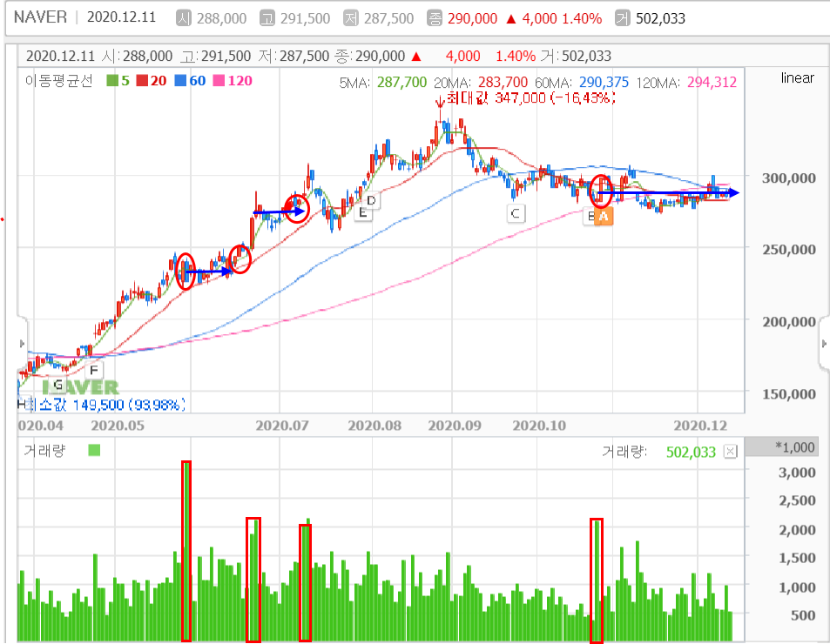This screenshot has width=830, height=644.
Task: Click the 200,000 price axis label
Action: coord(789,321)
